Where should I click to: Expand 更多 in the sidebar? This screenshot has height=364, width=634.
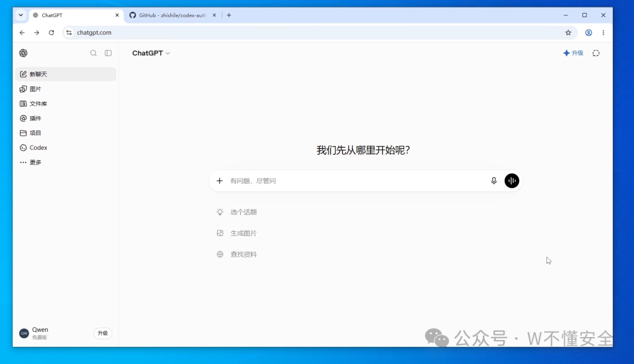click(66, 162)
